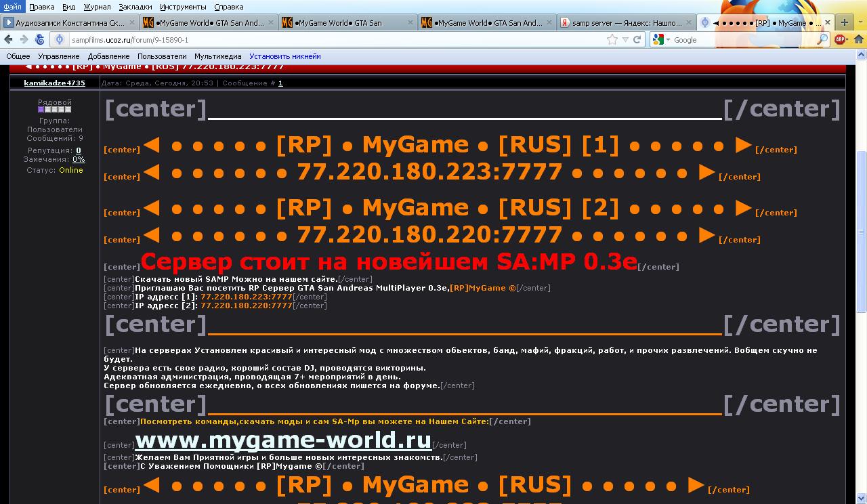Click the '[RP] • MyGame • [RUS] [1]' heading
Screen dimensions: 867x504
click(448, 144)
